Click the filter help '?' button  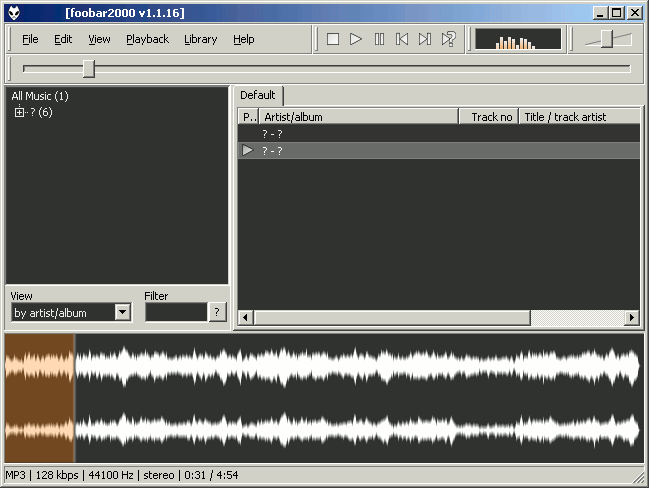point(217,312)
